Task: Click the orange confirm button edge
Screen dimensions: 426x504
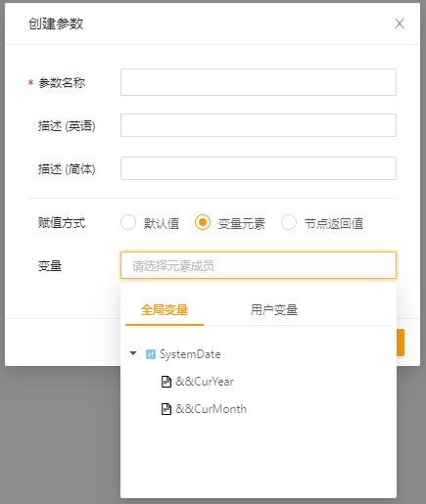Action: 401,343
